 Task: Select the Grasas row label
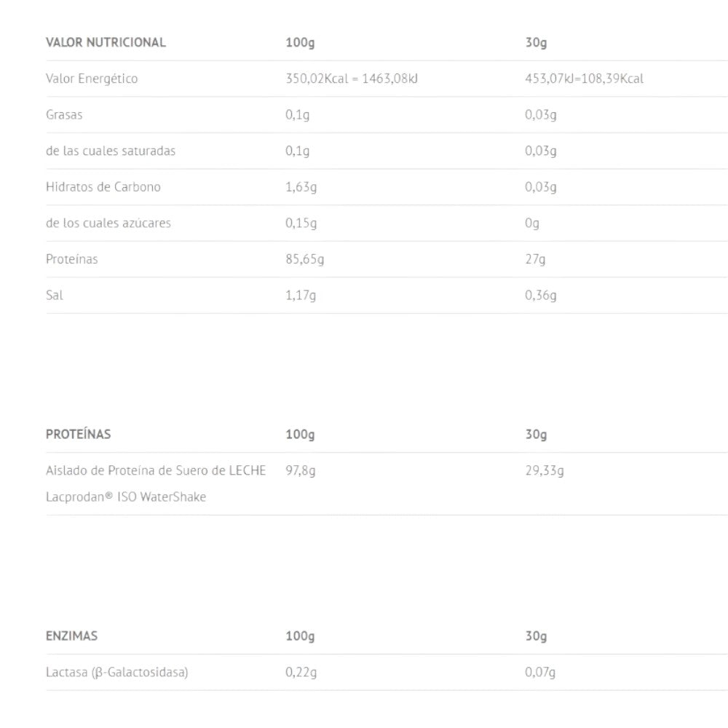(64, 115)
